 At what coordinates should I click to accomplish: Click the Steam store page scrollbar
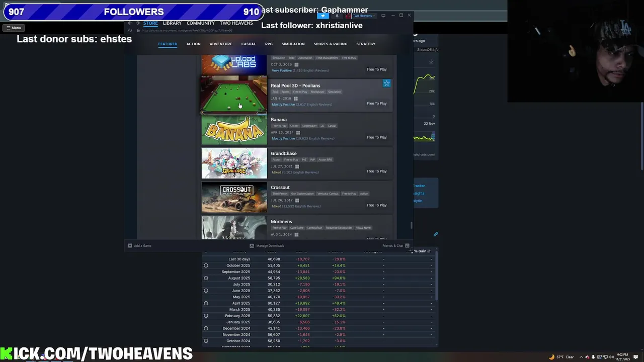click(x=412, y=225)
